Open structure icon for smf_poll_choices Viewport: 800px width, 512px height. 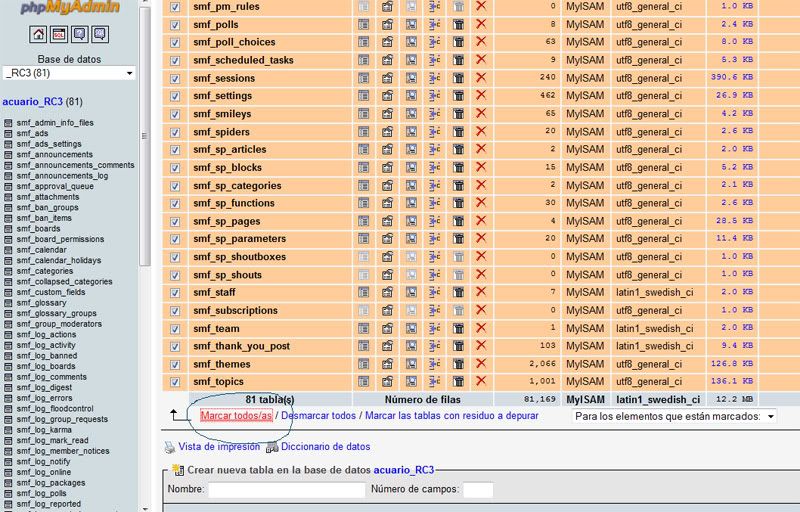[387, 42]
